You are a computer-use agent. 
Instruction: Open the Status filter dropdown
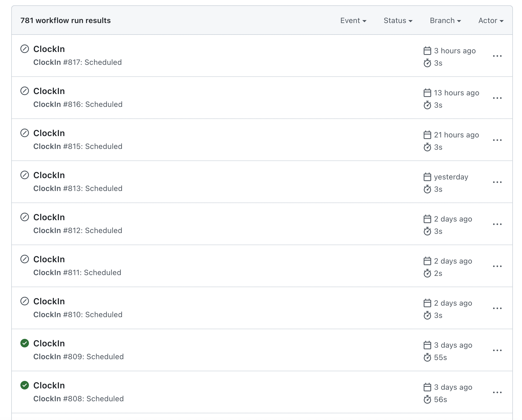click(x=398, y=21)
